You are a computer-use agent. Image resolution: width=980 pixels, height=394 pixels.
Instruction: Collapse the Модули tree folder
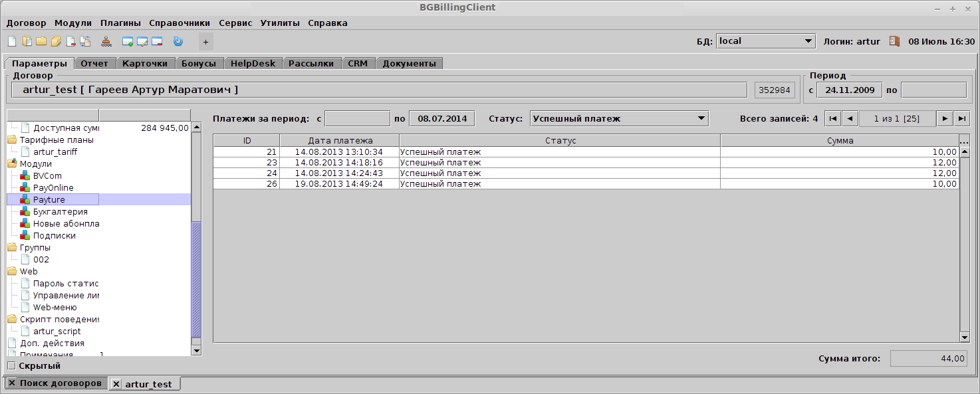pyautogui.click(x=12, y=164)
